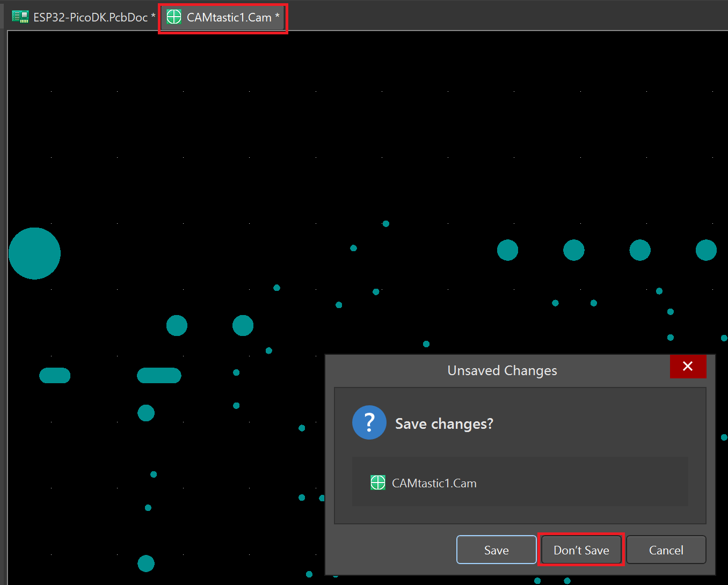Close the Unsaved Changes dialog with the red X
Viewport: 728px width, 585px height.
point(688,367)
